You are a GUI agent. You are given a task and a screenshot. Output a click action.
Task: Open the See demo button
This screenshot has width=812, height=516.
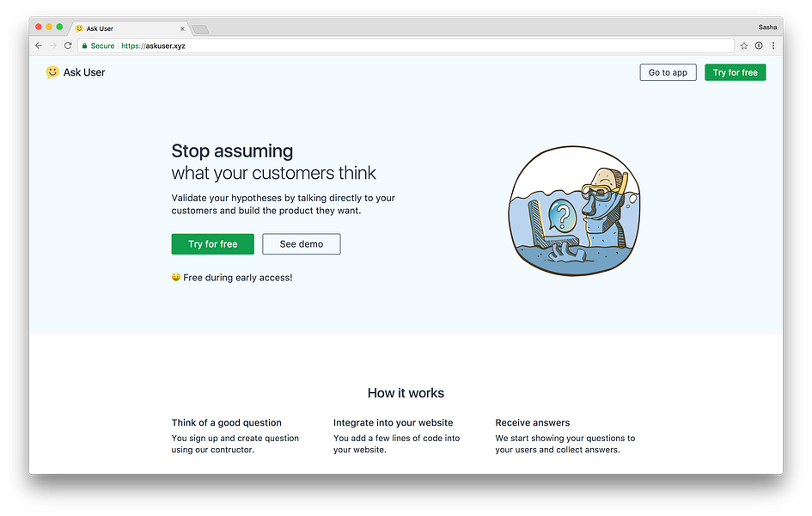(302, 244)
